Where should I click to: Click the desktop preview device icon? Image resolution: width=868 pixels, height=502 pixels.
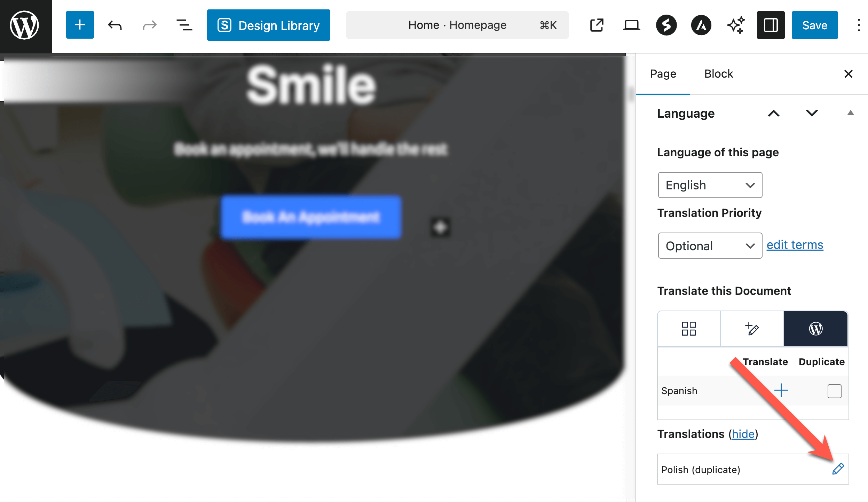[631, 25]
